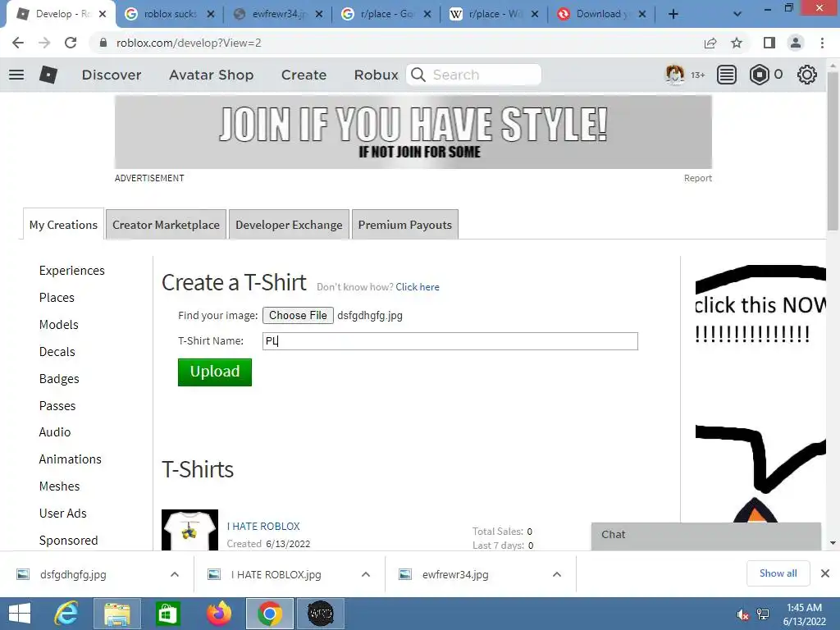The width and height of the screenshot is (840, 630).
Task: Reload the current page
Action: click(71, 43)
